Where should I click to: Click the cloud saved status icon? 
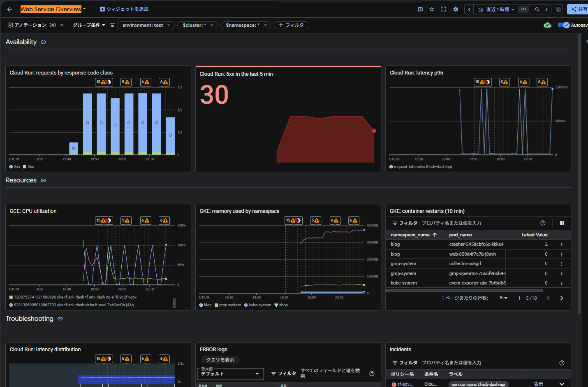pos(547,25)
